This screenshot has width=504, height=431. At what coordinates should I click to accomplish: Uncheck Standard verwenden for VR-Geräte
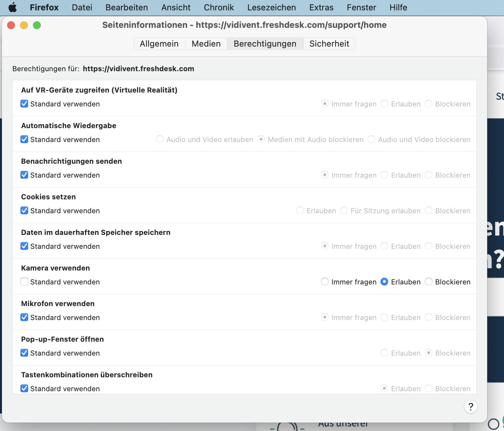point(24,104)
